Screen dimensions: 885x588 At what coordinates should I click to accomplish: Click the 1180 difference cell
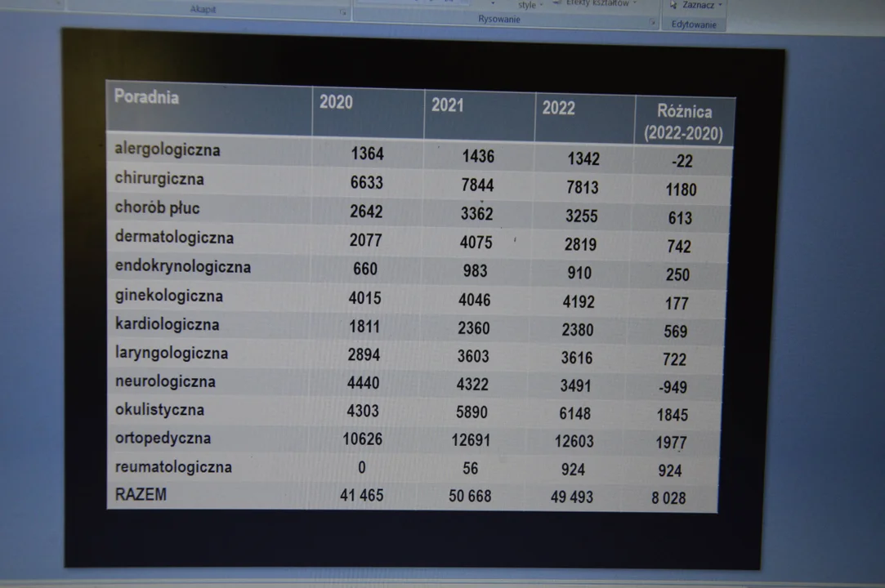tap(681, 189)
